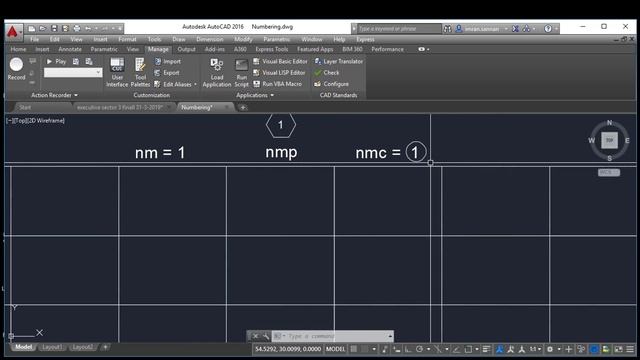Toggle object snap in status bar
640x360 pixels.
click(468, 349)
